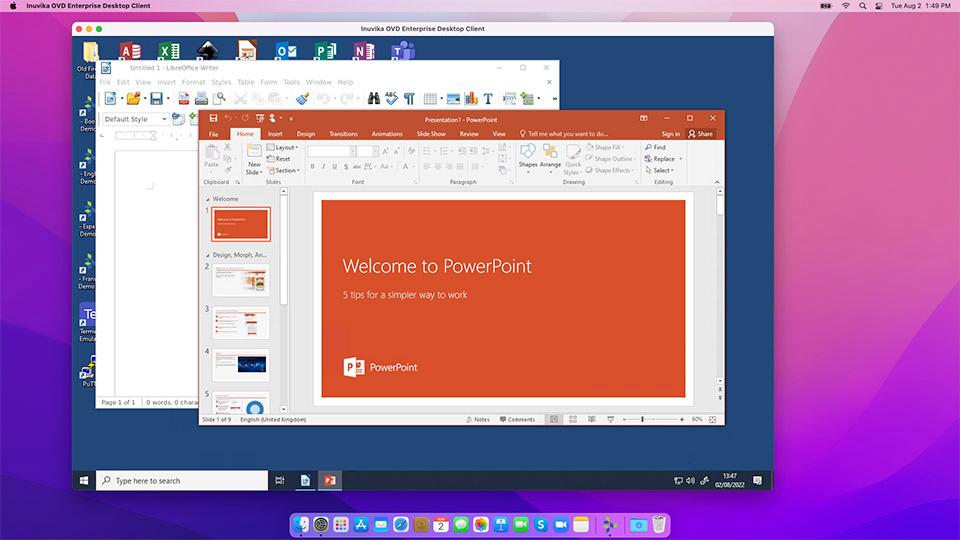
Task: Click Sign in on PowerPoint ribbon
Action: click(670, 133)
